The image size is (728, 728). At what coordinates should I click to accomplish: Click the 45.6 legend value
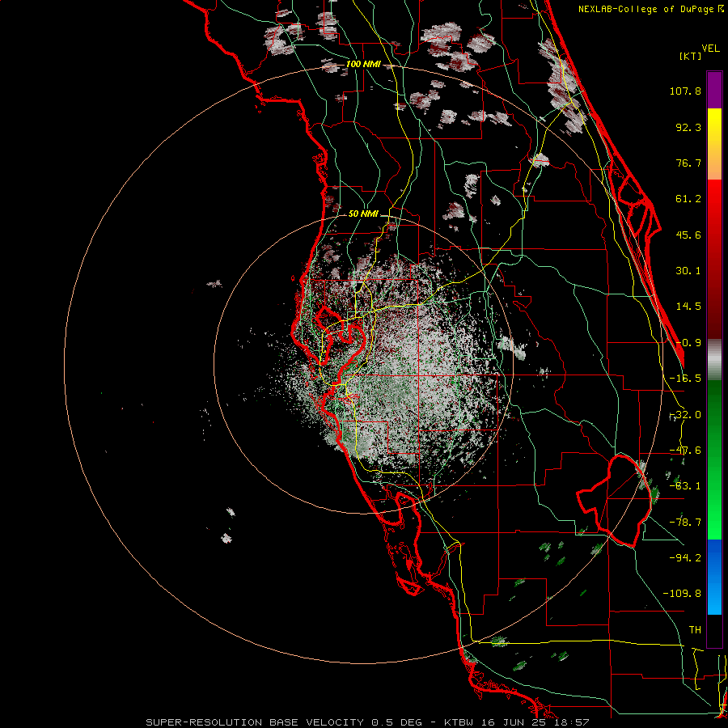[x=688, y=235]
